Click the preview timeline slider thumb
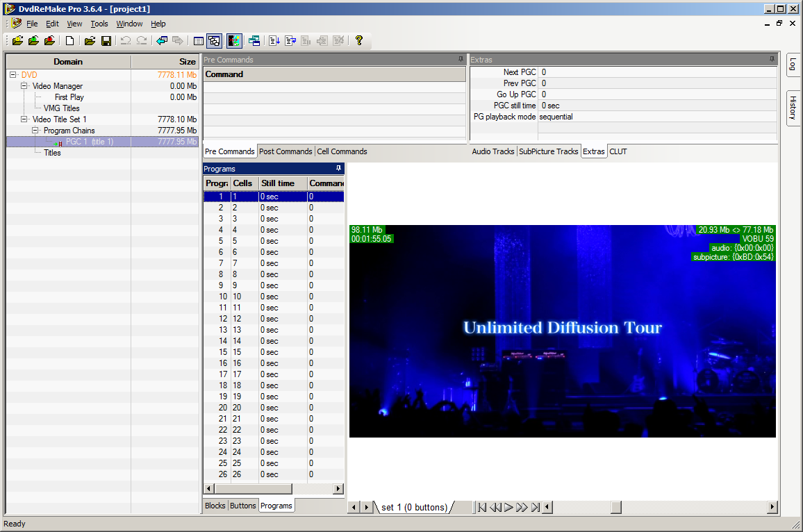 [x=615, y=508]
